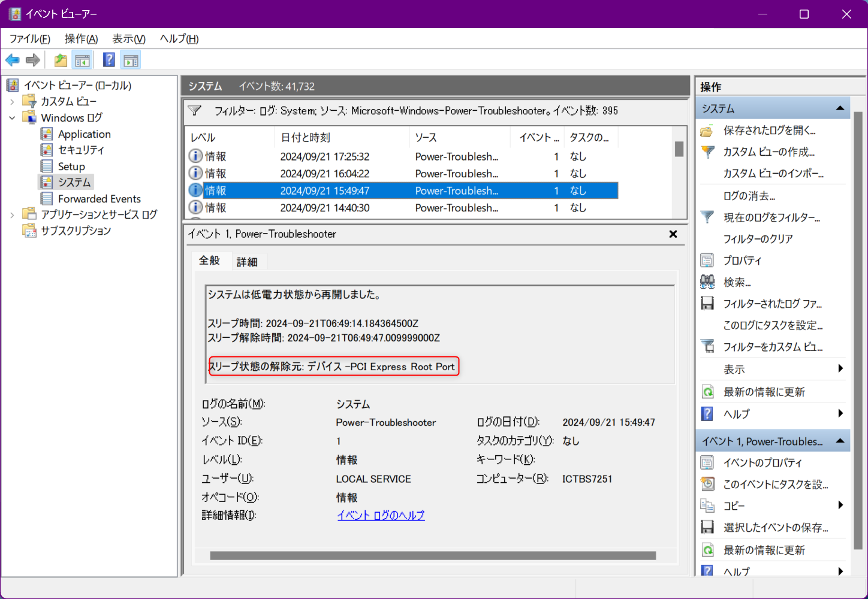
Task: Sort by ソース column header
Action: click(x=460, y=137)
